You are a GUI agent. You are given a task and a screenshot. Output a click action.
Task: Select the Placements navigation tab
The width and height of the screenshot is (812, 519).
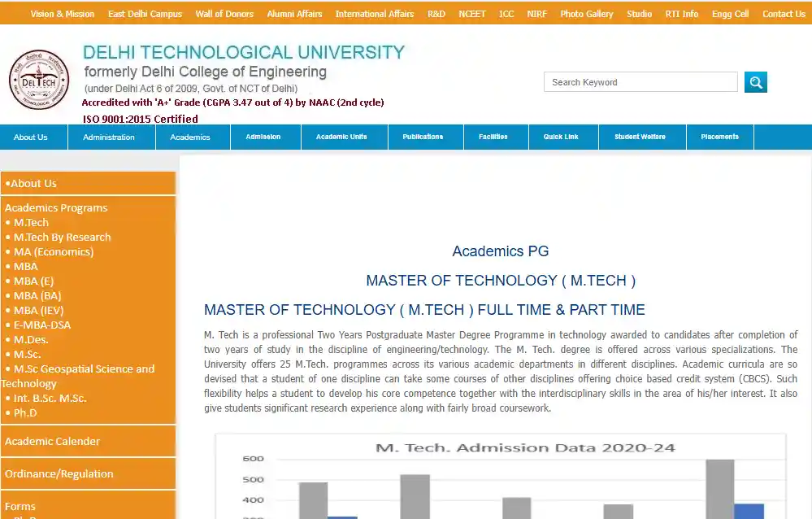(719, 137)
